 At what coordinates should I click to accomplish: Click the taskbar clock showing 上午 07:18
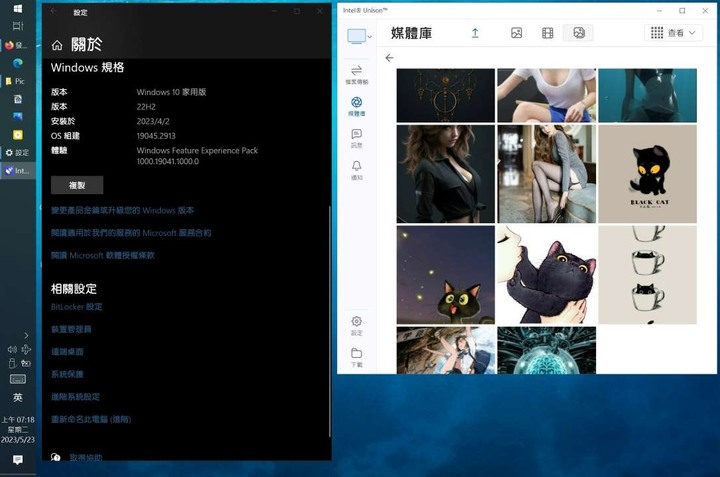click(18, 429)
